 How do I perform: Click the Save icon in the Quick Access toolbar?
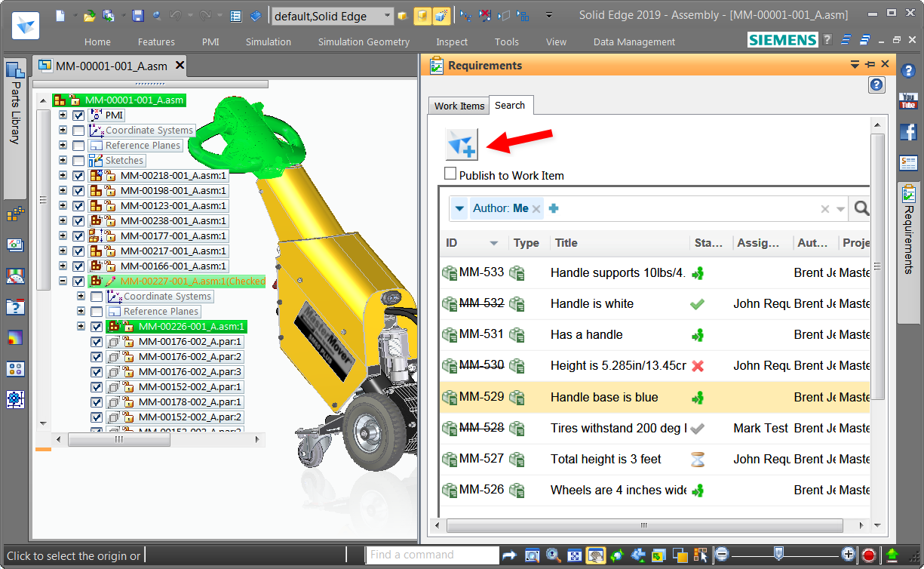[137, 15]
